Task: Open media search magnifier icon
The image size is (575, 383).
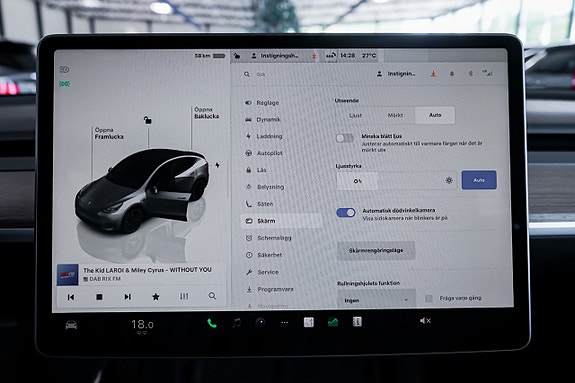Action: [x=212, y=296]
